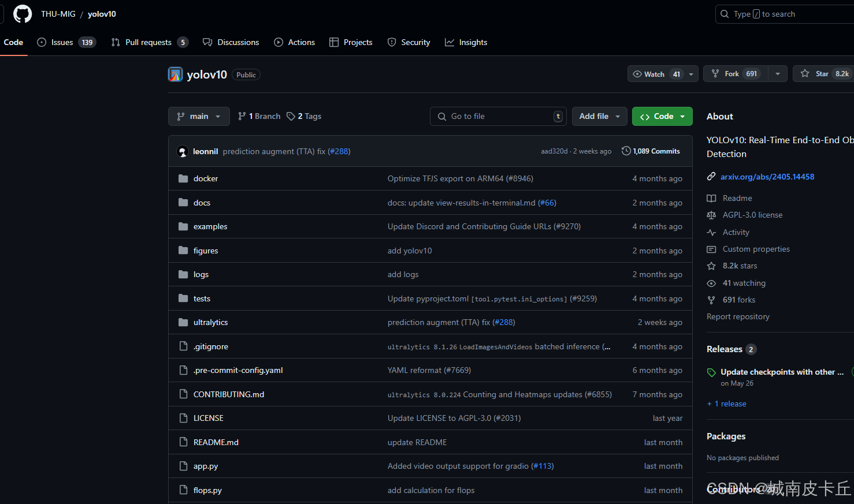Click the Go to file search field
This screenshot has width=854, height=504.
498,116
